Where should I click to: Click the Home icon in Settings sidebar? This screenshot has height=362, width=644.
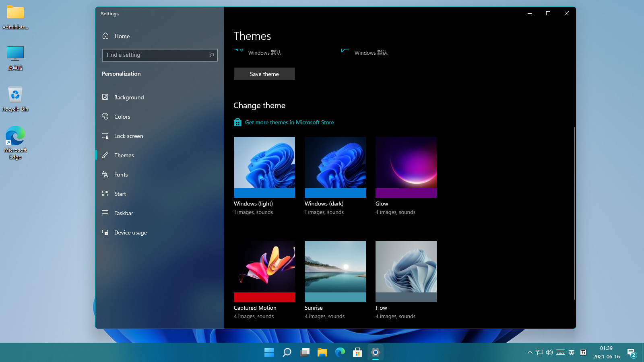point(105,36)
